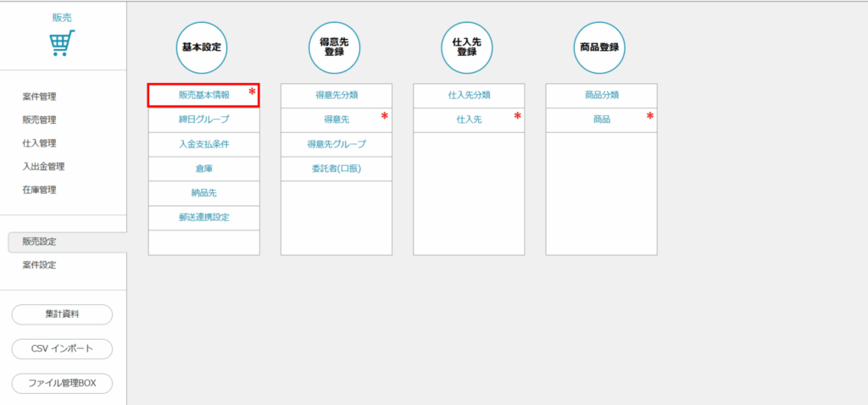Open 商品分類 entry

(x=601, y=96)
